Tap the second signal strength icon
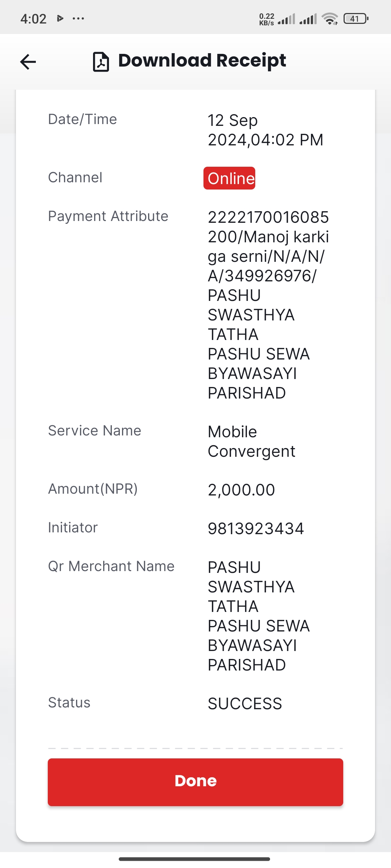The image size is (391, 868). point(308,19)
